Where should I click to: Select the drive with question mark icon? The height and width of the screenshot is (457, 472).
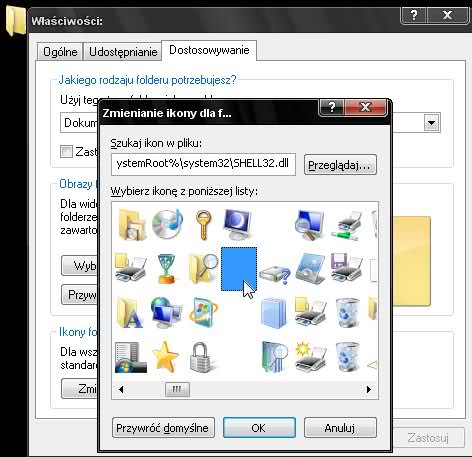click(275, 274)
